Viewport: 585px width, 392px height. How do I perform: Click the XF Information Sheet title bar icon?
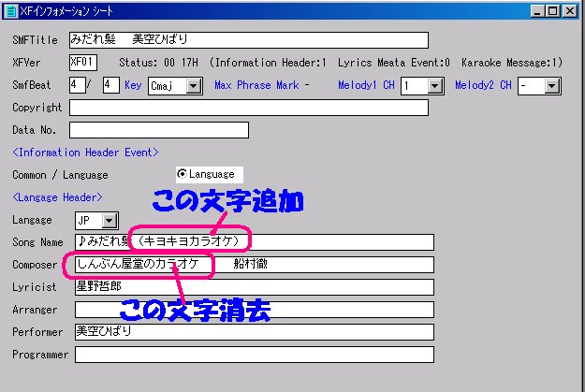click(x=11, y=11)
